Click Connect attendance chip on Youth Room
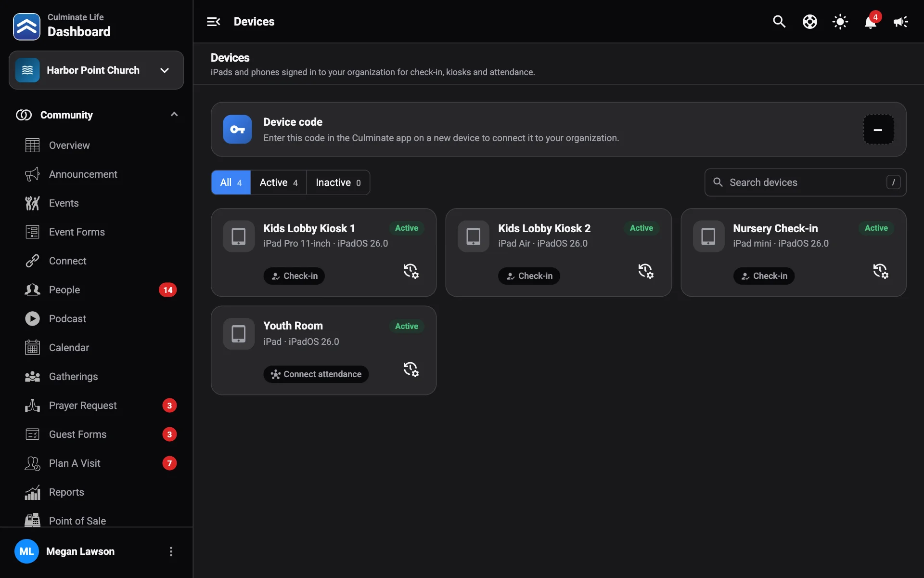This screenshot has height=578, width=924. tap(316, 374)
